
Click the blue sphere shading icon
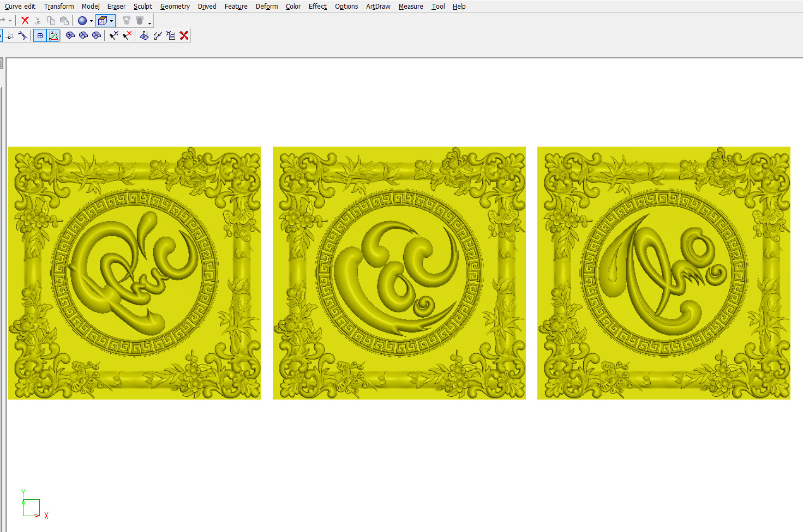click(x=82, y=21)
